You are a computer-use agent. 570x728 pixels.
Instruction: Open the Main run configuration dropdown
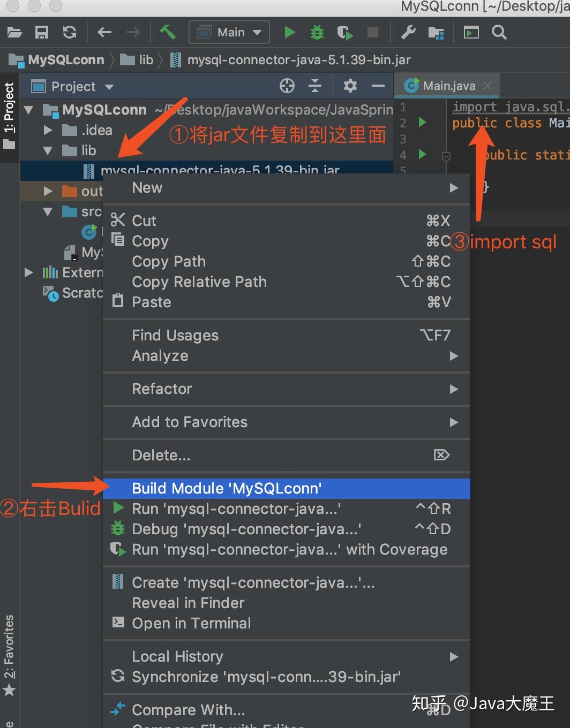229,33
